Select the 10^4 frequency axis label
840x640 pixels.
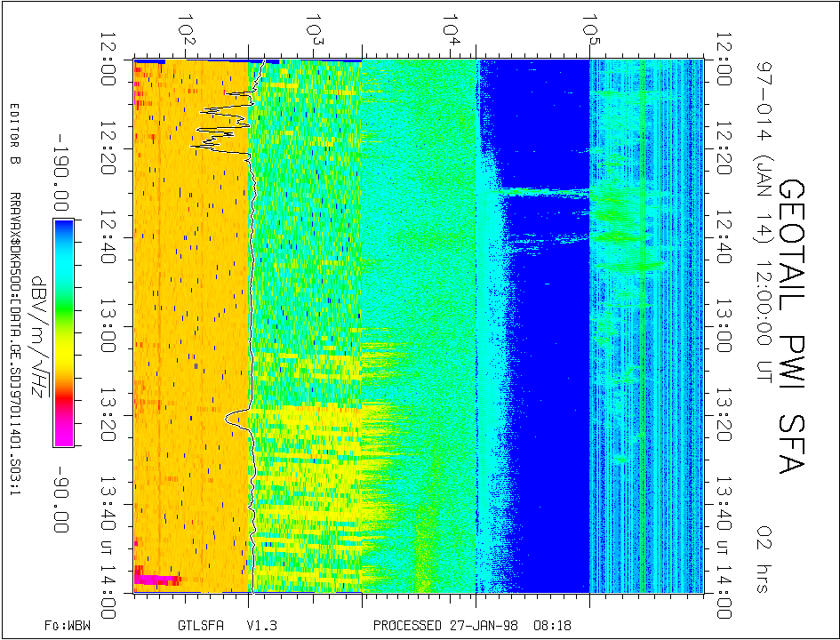click(452, 31)
